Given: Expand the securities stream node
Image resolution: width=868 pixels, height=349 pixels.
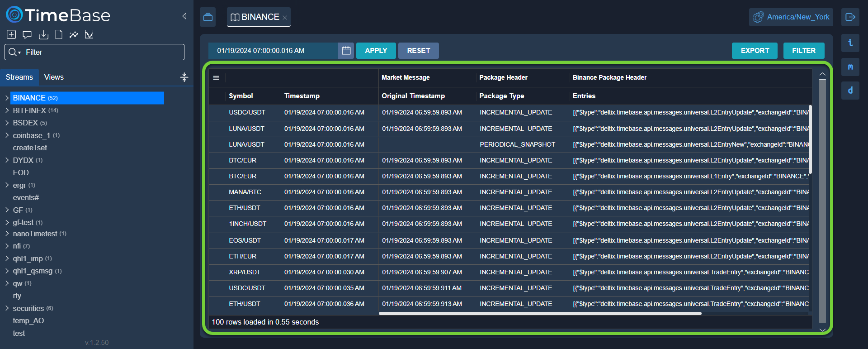Looking at the screenshot, I should pos(7,308).
